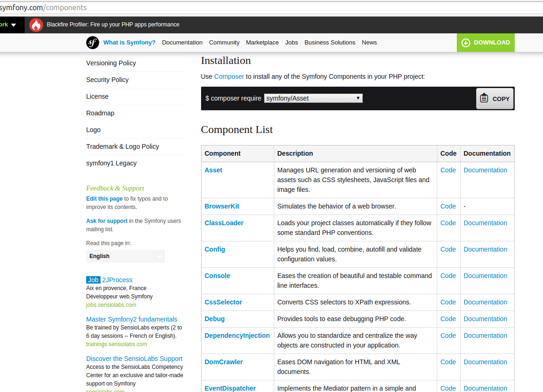Open Security Policy sidebar link

click(107, 80)
